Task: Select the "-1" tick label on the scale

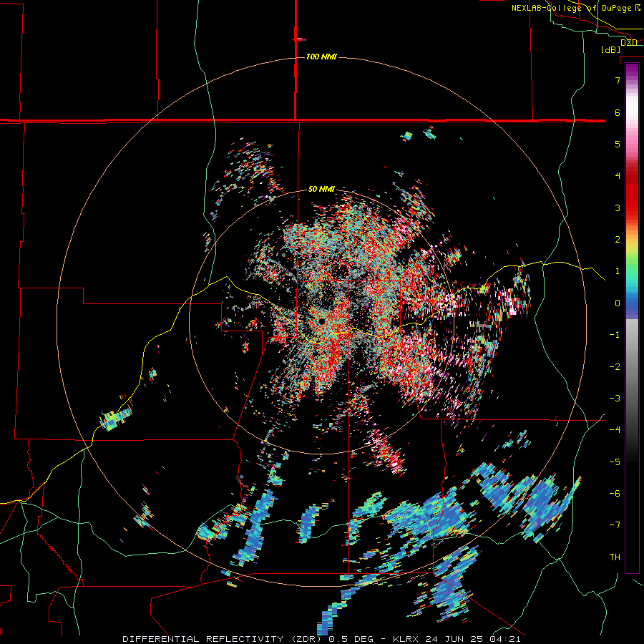Action: coord(615,335)
